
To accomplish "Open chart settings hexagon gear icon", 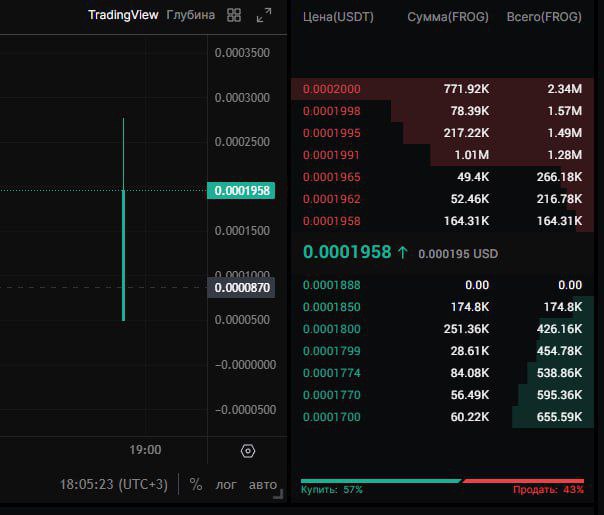I will click(248, 451).
